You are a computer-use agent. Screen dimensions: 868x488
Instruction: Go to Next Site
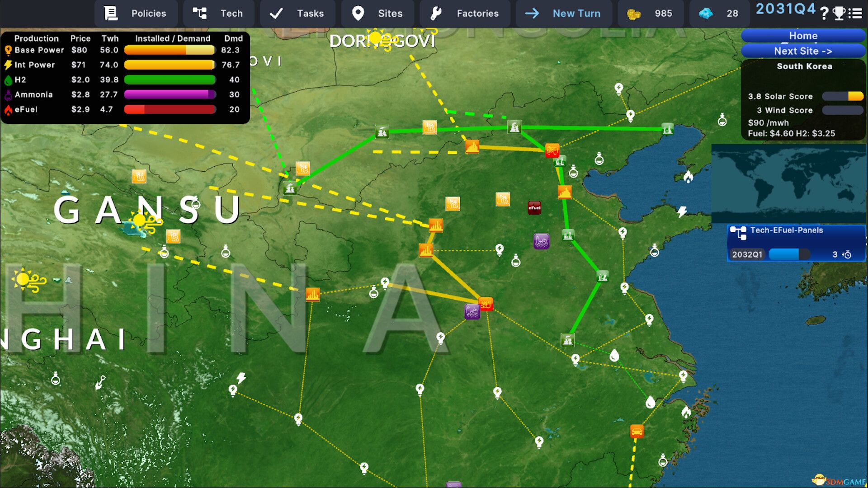[803, 51]
